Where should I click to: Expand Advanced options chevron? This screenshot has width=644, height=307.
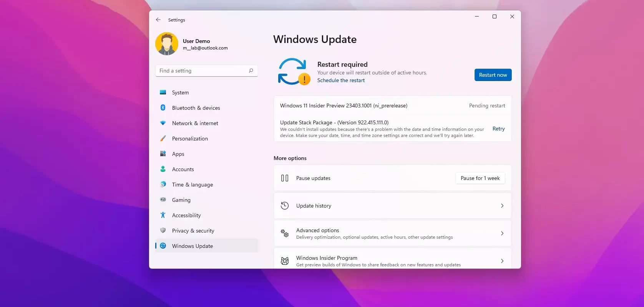click(502, 233)
